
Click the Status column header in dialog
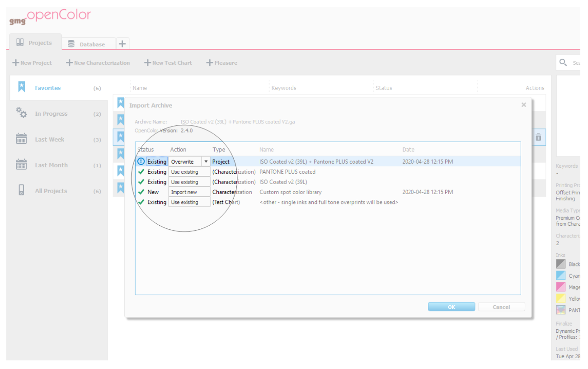146,150
